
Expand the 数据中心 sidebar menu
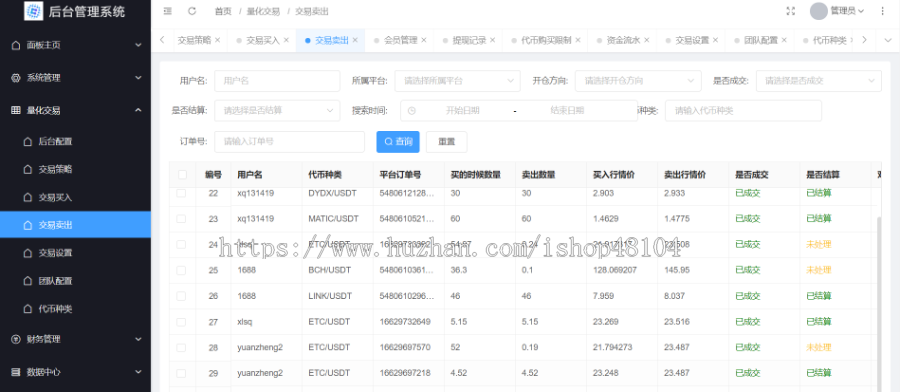coord(138,372)
